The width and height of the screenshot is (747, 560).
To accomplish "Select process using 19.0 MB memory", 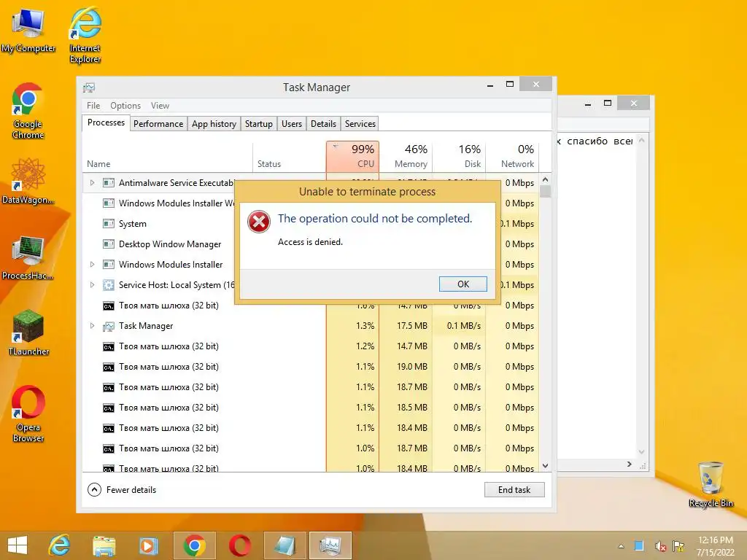I will pyautogui.click(x=311, y=367).
